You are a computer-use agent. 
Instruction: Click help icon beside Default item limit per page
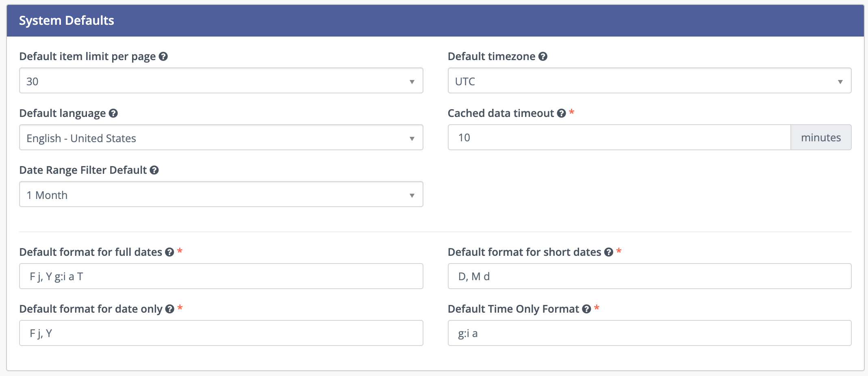tap(163, 56)
